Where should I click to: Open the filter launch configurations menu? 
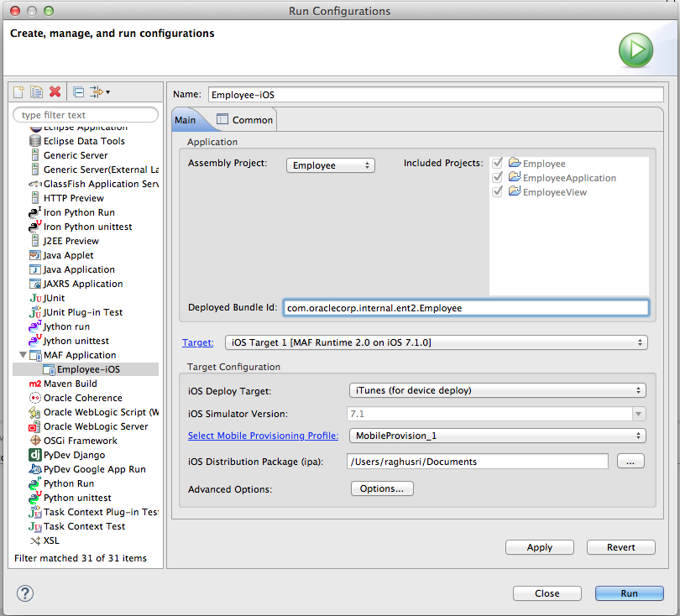click(x=100, y=92)
